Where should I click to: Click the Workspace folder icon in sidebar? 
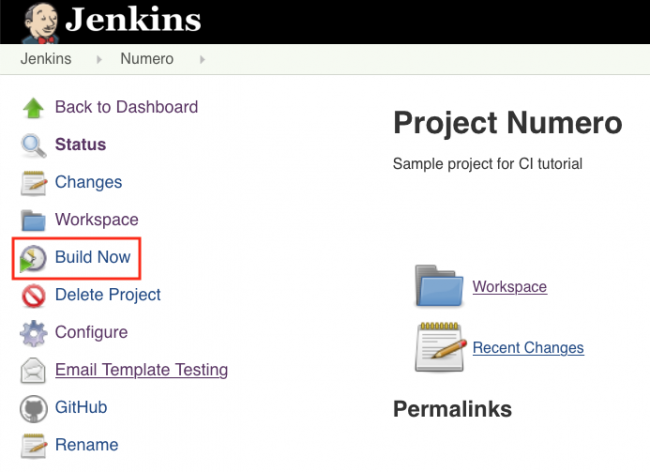point(34,220)
